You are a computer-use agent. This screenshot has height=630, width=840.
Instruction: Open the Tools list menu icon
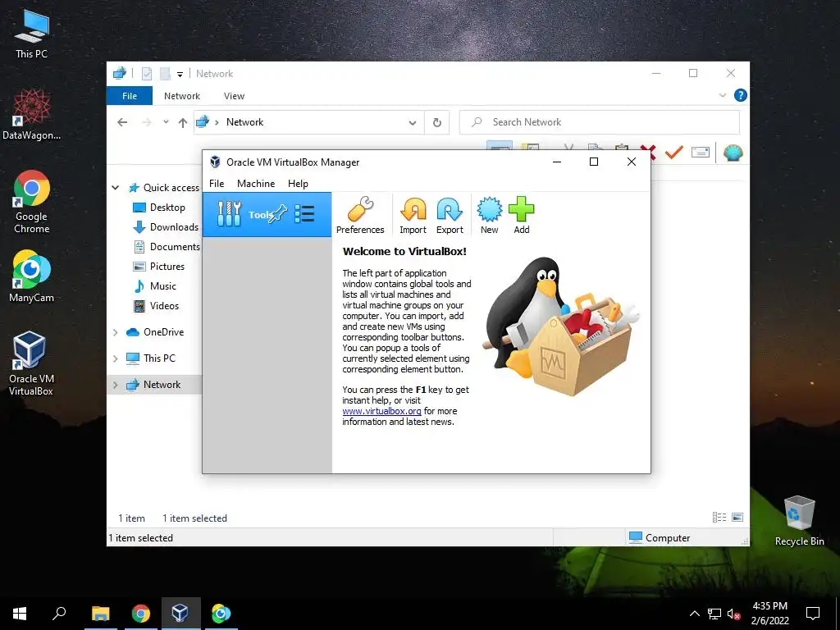[x=304, y=214]
